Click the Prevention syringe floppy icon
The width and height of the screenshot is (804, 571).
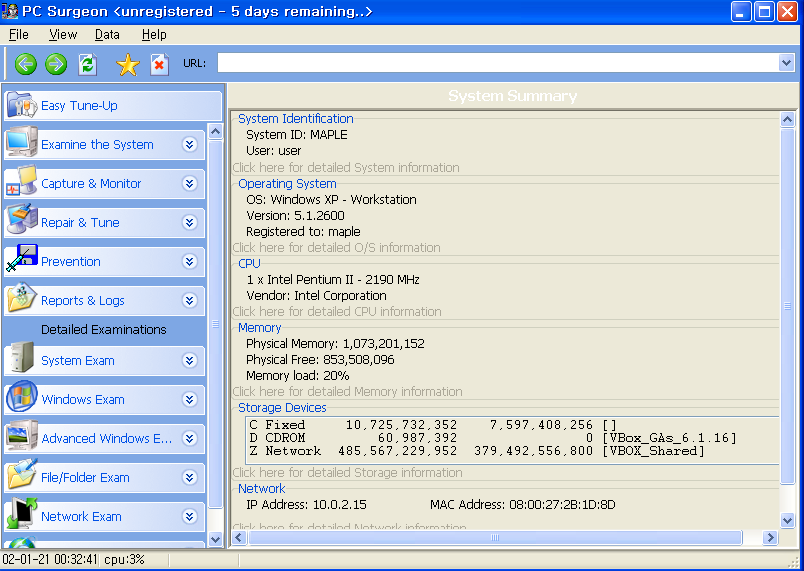point(22,259)
